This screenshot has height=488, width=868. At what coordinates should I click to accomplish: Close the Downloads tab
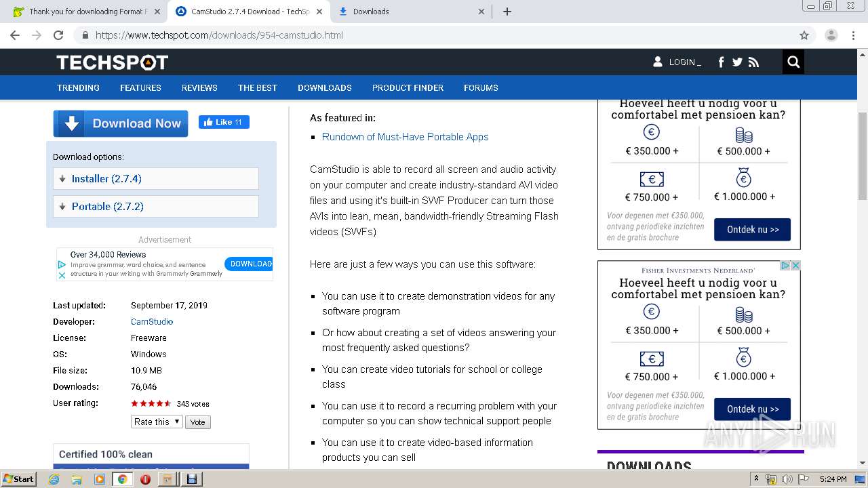coord(481,12)
